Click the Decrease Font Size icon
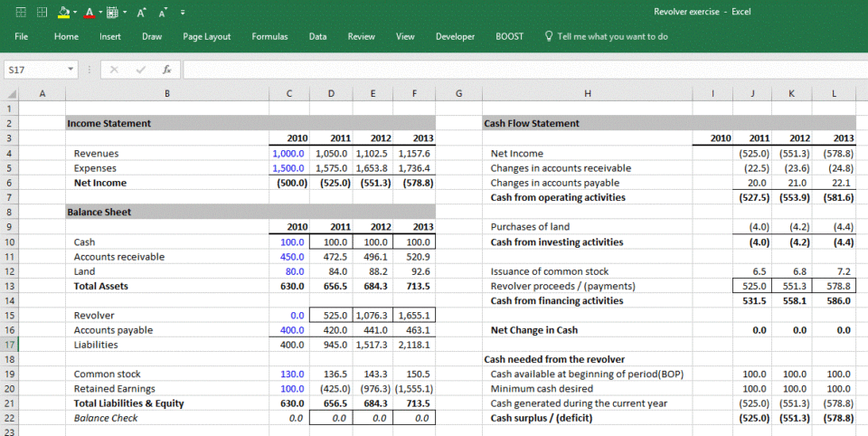The image size is (868, 436). (164, 12)
